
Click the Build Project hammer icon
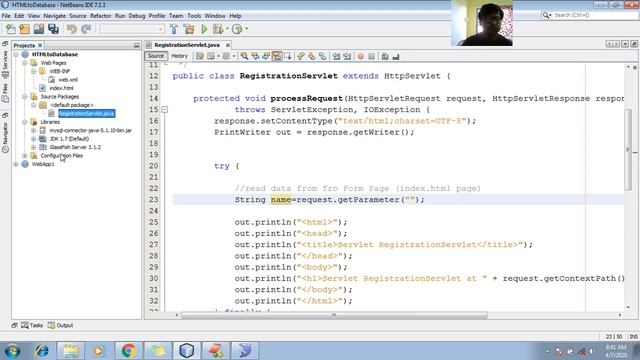pyautogui.click(x=174, y=29)
